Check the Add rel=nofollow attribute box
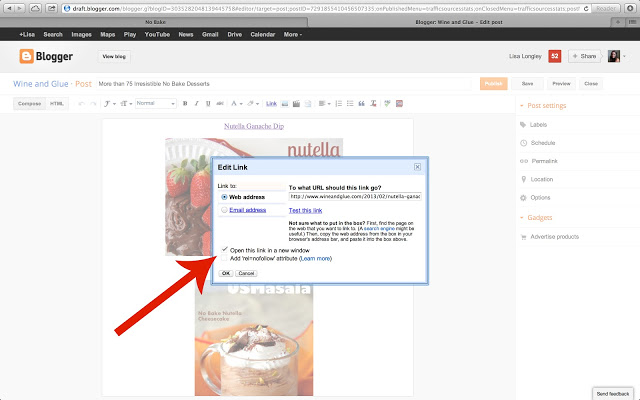The image size is (640, 400). point(224,258)
